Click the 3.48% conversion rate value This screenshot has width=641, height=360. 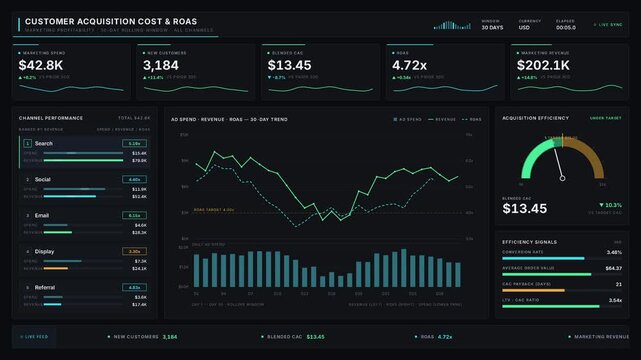(614, 252)
